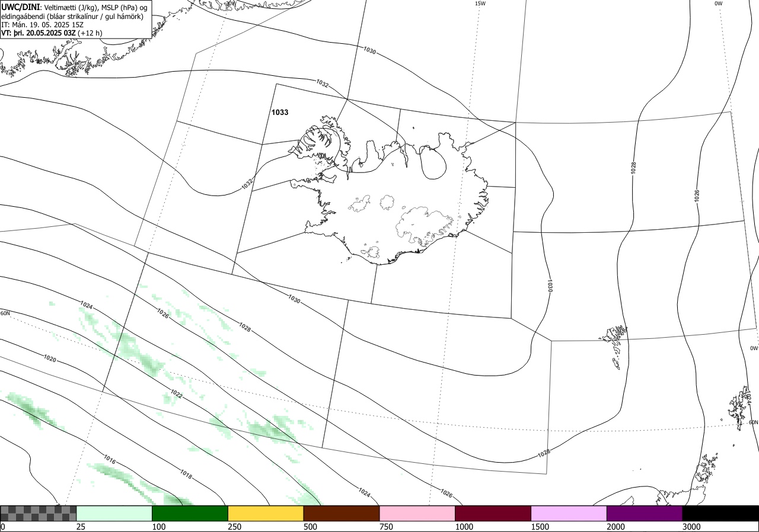Click the purple 2000–3000 legend swatch
759x532 pixels.
pyautogui.click(x=645, y=513)
